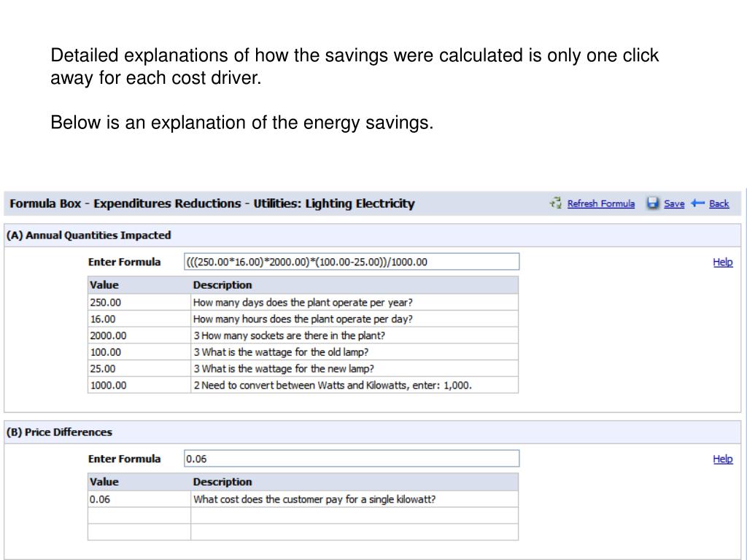Select the 16.00 value cell
The image size is (747, 560).
point(139,319)
